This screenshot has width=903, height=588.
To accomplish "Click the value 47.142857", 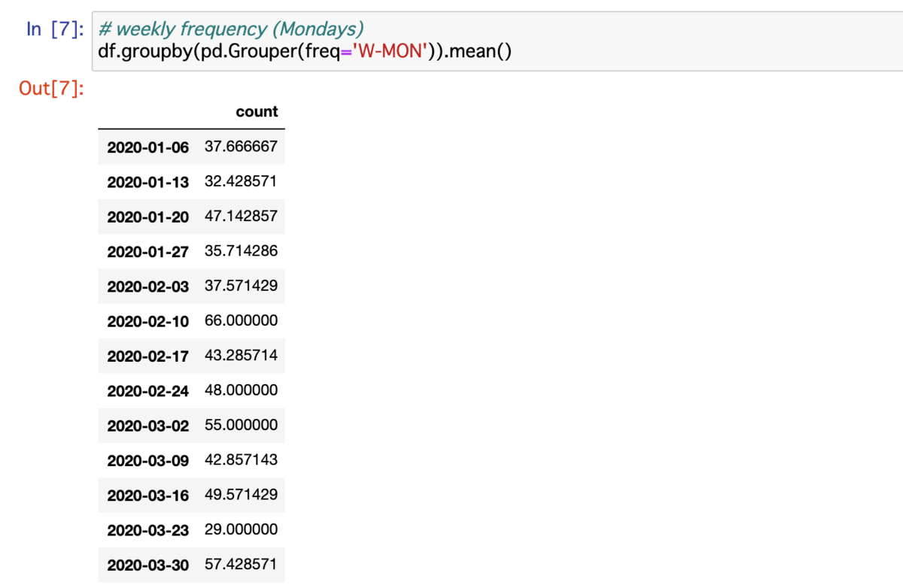I will [241, 216].
